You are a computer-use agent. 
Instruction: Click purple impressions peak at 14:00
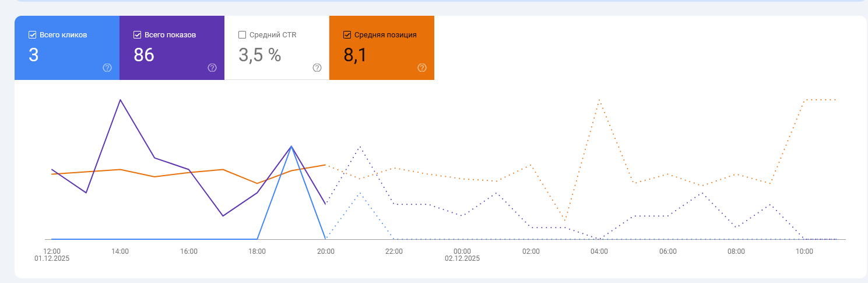120,100
